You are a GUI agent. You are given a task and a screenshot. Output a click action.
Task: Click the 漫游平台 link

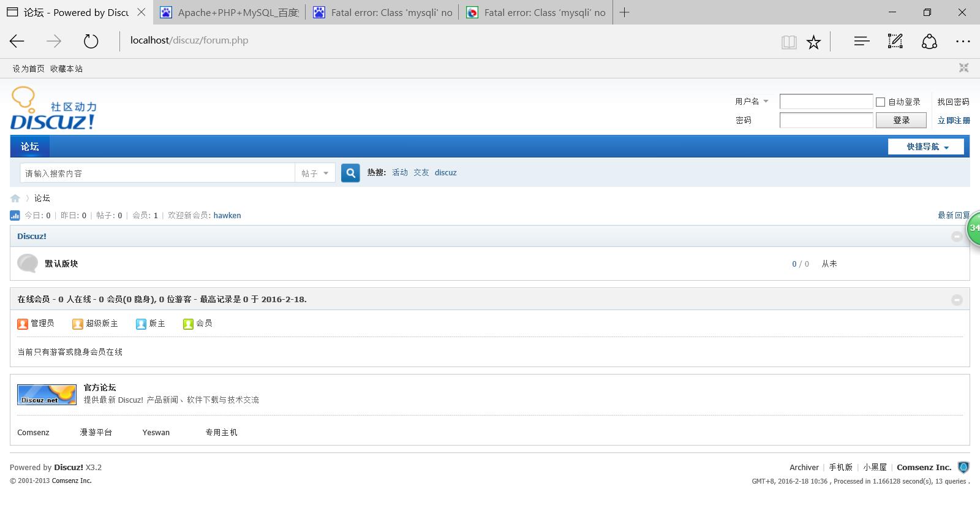pos(96,432)
